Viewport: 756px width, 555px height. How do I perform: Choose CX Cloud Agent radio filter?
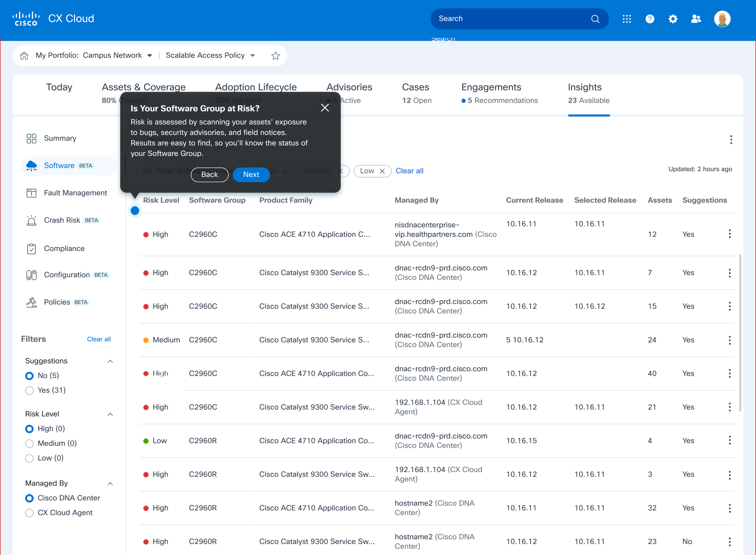[30, 513]
